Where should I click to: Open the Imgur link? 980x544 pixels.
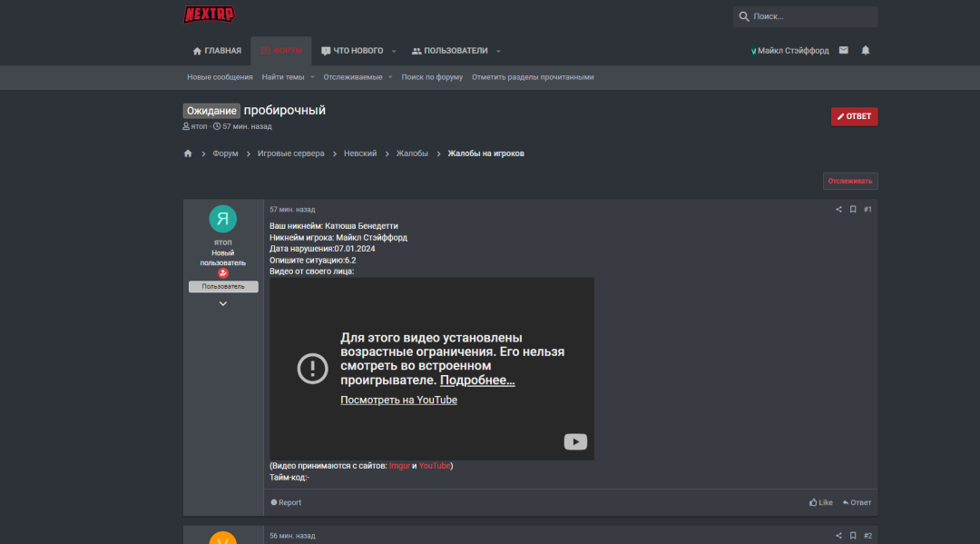(x=399, y=466)
